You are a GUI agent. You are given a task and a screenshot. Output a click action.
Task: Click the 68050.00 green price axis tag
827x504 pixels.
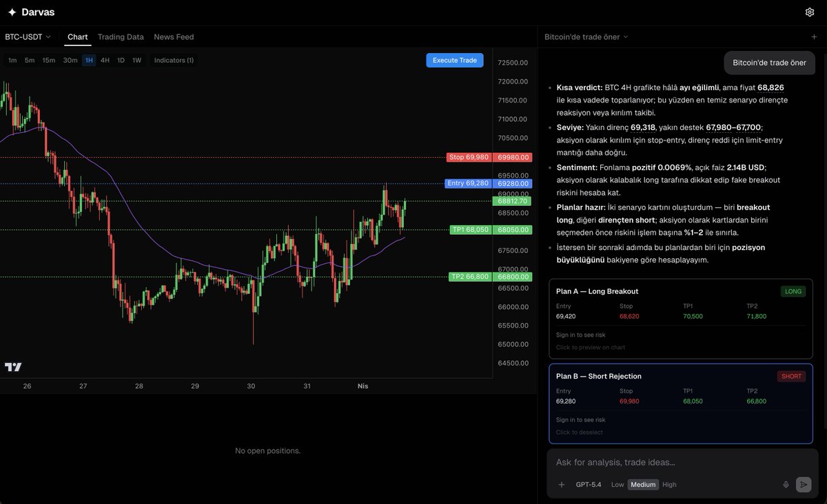(513, 229)
